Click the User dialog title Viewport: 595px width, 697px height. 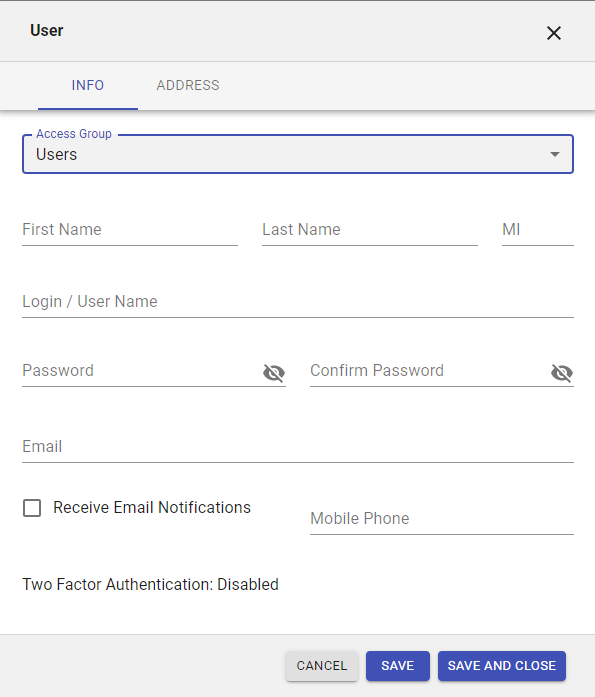(x=47, y=31)
